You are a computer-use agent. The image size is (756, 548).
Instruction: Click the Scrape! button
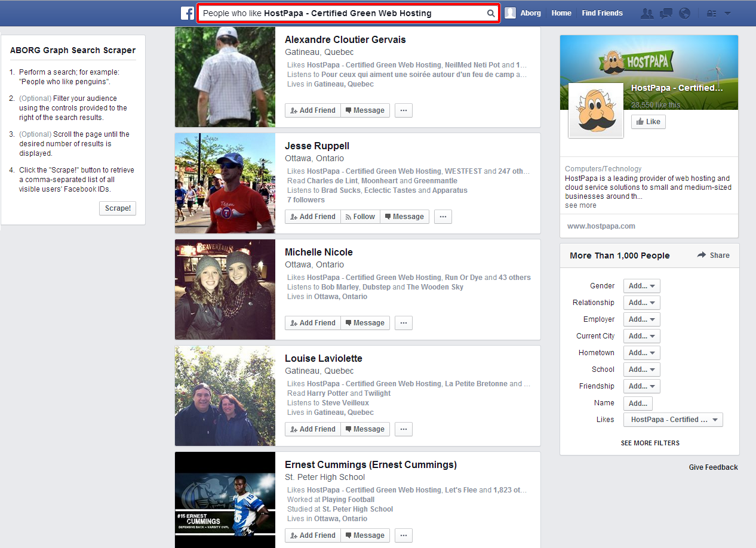coord(118,208)
